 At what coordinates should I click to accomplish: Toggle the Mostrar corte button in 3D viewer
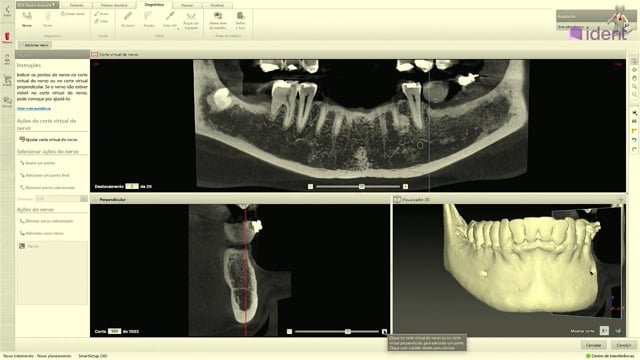pos(604,331)
